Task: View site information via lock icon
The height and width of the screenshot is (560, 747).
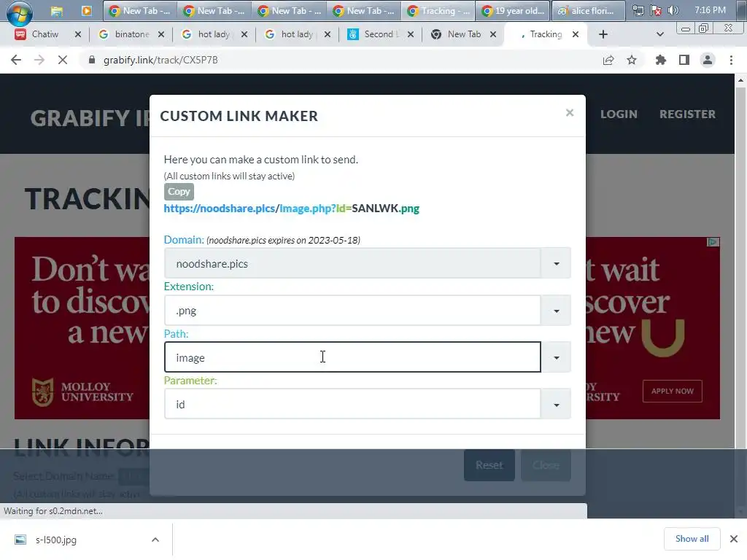Action: click(92, 60)
